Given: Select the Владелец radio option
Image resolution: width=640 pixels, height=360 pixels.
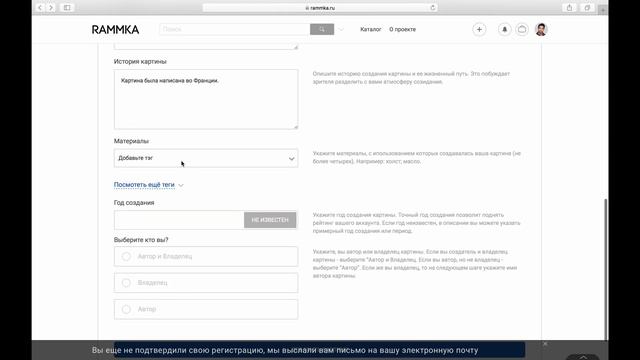Looking at the screenshot, I should click(x=206, y=283).
